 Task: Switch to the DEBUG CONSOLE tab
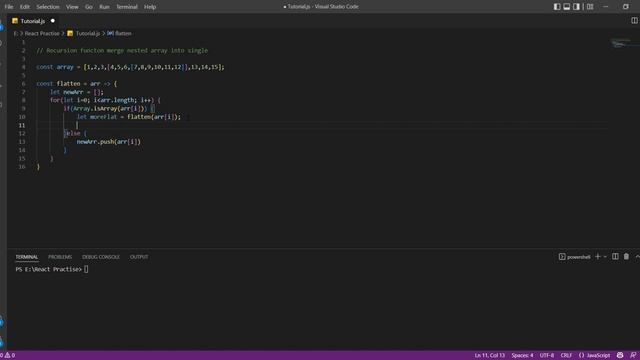(x=101, y=257)
